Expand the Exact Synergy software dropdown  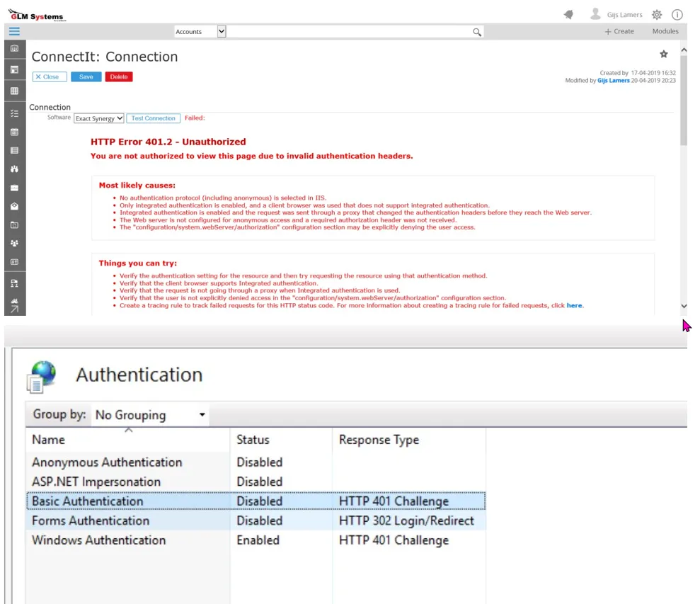(99, 118)
